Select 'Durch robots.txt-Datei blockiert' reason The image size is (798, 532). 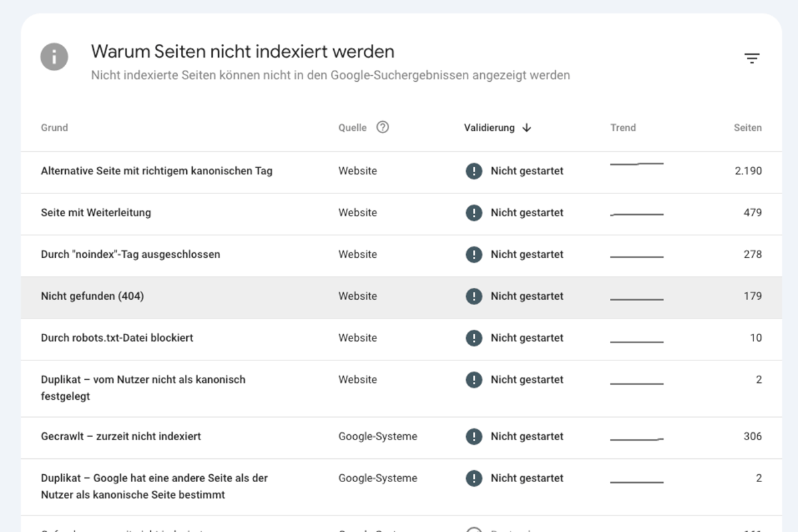117,338
